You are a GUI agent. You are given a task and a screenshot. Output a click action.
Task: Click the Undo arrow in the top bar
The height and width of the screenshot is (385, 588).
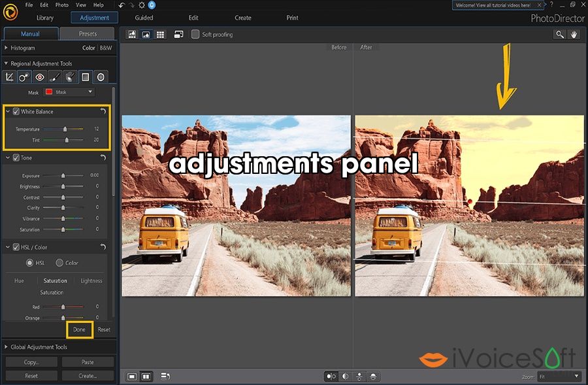click(121, 5)
